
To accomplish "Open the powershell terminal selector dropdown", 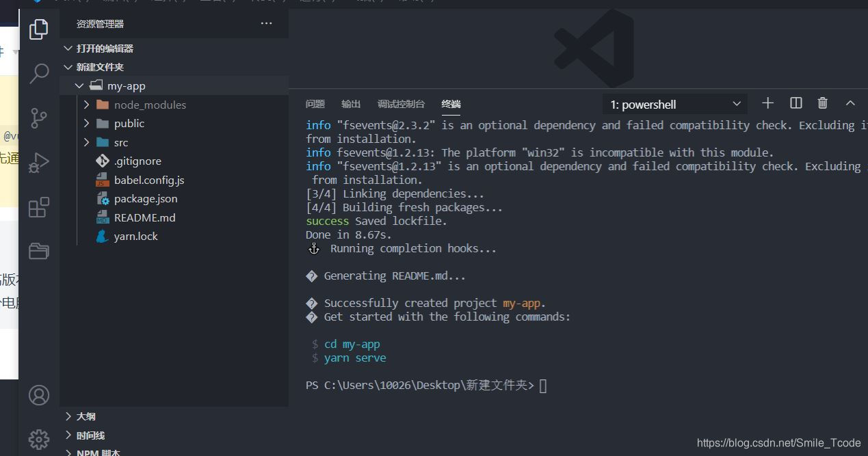I will pos(675,104).
